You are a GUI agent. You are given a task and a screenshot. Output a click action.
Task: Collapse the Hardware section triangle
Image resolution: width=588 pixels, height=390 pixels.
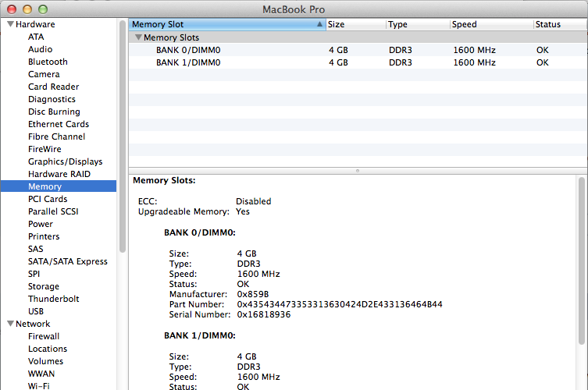point(10,24)
